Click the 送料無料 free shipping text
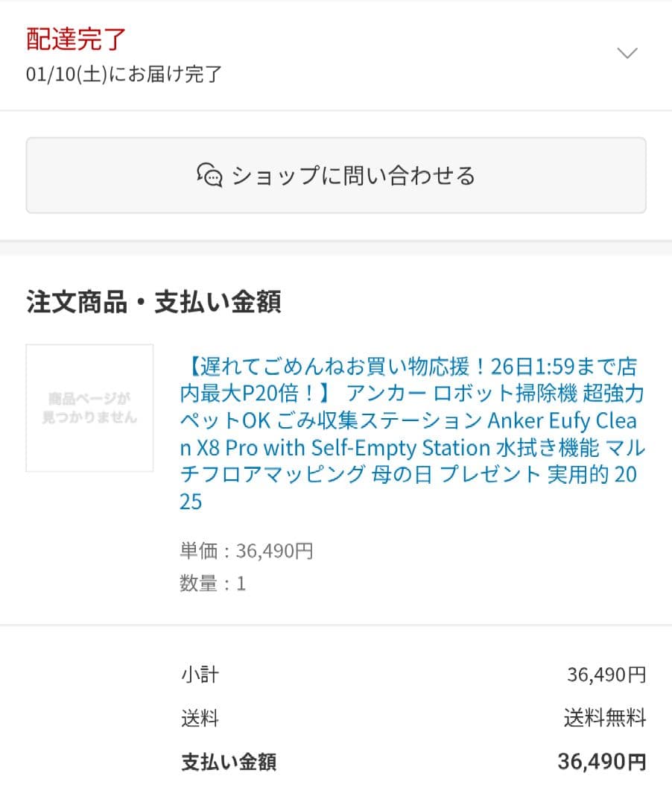 point(605,718)
